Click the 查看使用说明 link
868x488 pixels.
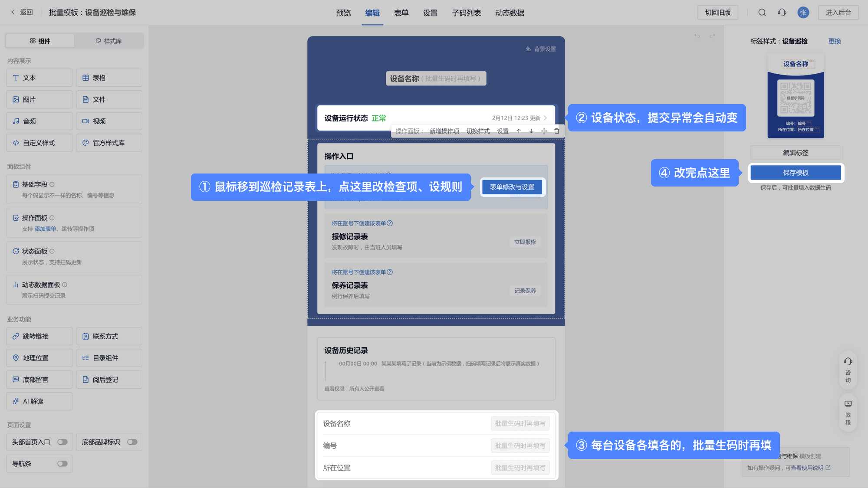(810, 468)
